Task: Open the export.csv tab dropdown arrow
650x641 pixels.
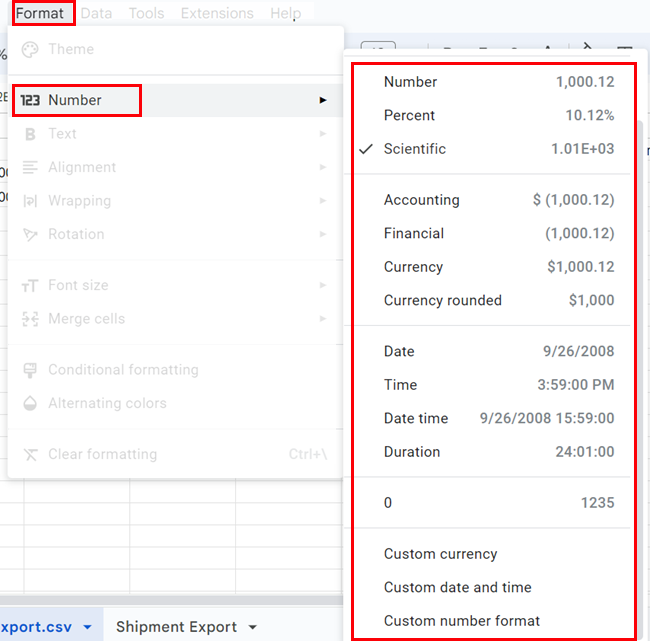Action: (88, 627)
